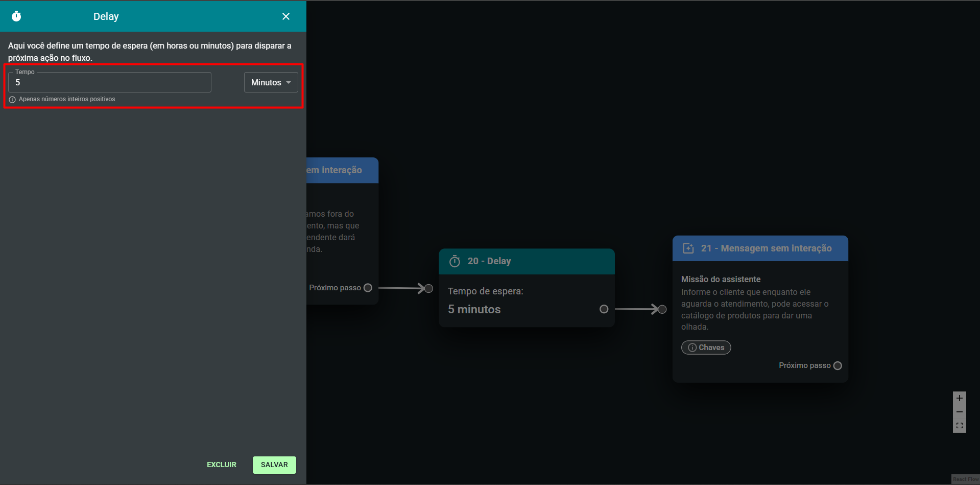Click the Próximo passo handle on node 21

[838, 365]
